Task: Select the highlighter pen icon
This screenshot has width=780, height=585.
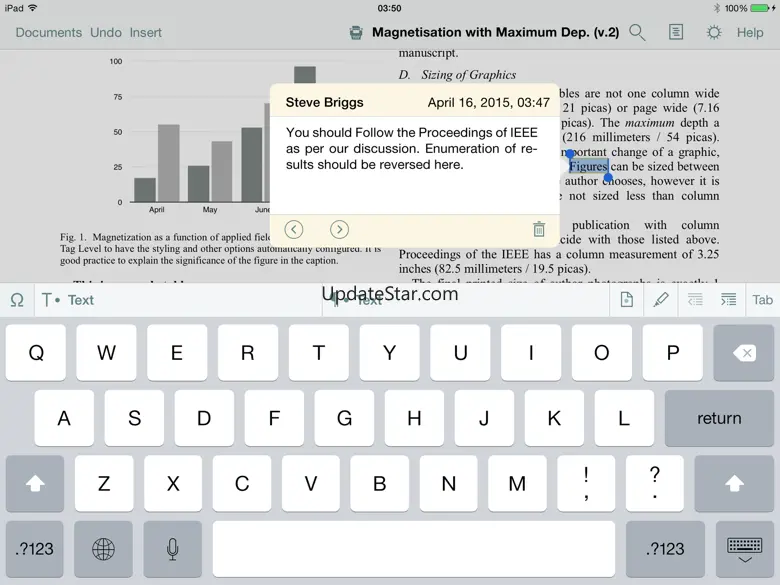Action: 661,300
